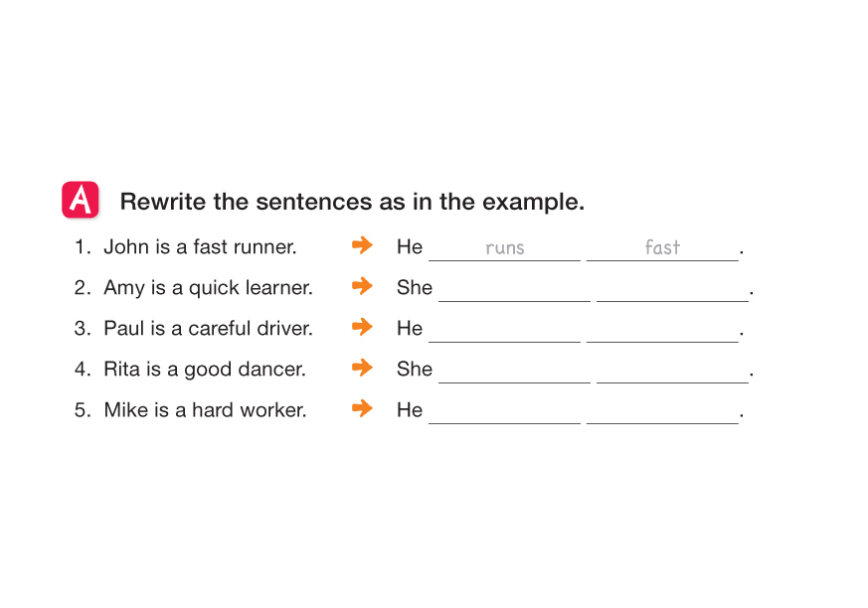
Task: Click the orange arrow beside the Paul sentence
Action: coord(363,327)
